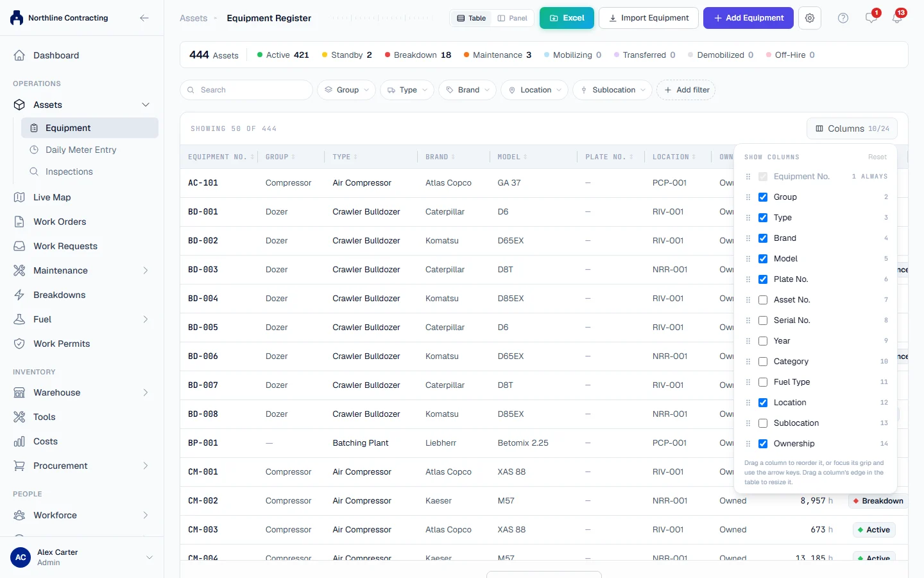Click the Inspections magnifier icon
Screen dimensions: 924x578
34,171
